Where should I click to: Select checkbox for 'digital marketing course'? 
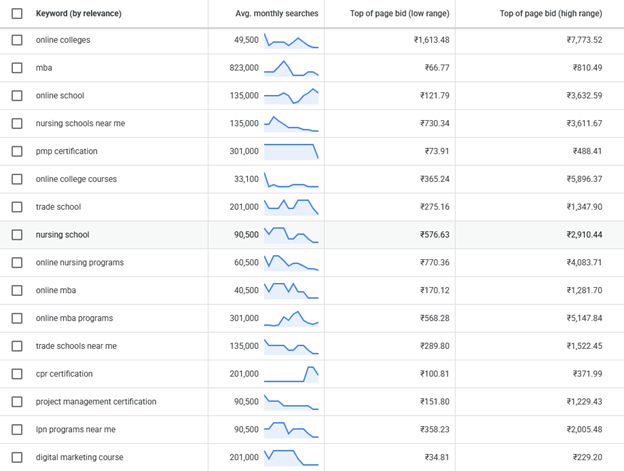pyautogui.click(x=17, y=457)
